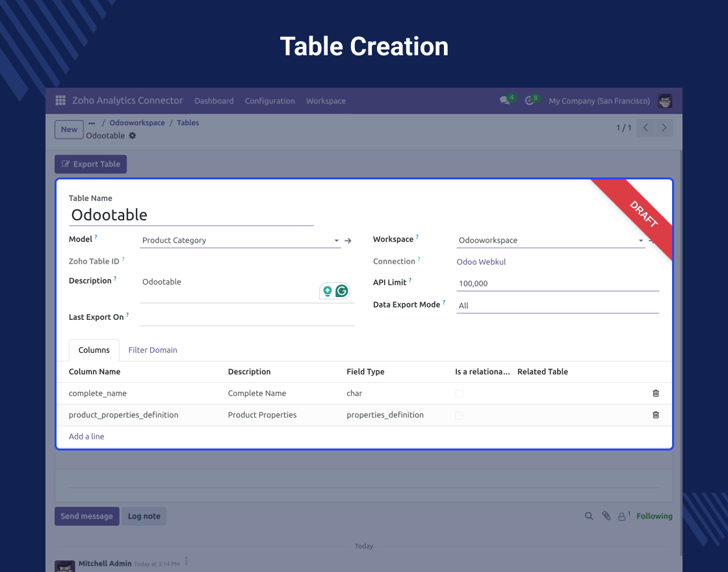This screenshot has width=728, height=572.
Task: Open the conversations chat bubble icon
Action: 504,100
